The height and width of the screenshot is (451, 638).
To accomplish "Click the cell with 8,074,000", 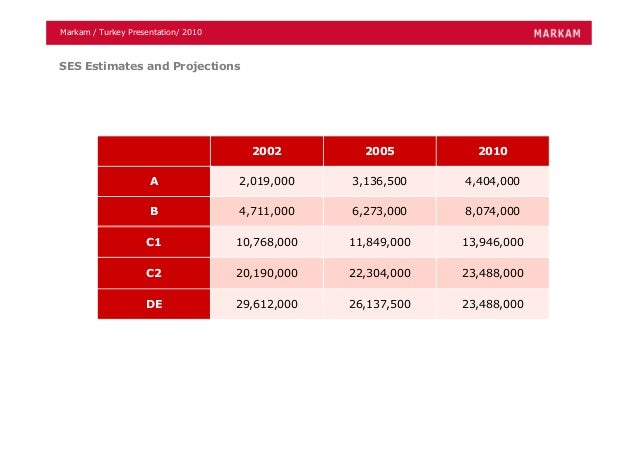I will click(493, 211).
